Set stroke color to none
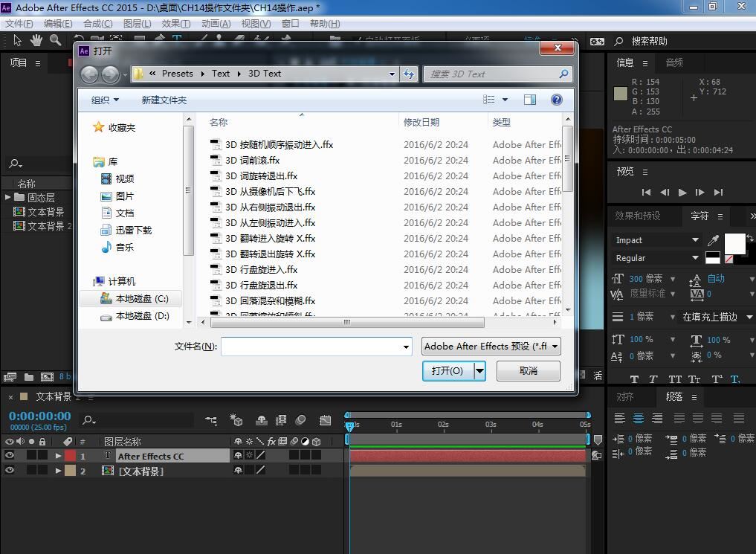This screenshot has height=554, width=756. pos(729,260)
